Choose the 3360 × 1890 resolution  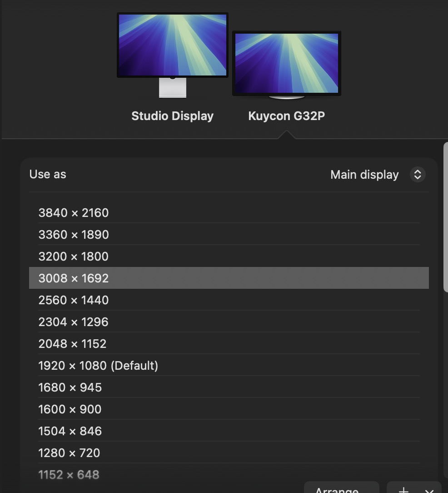[x=74, y=234]
